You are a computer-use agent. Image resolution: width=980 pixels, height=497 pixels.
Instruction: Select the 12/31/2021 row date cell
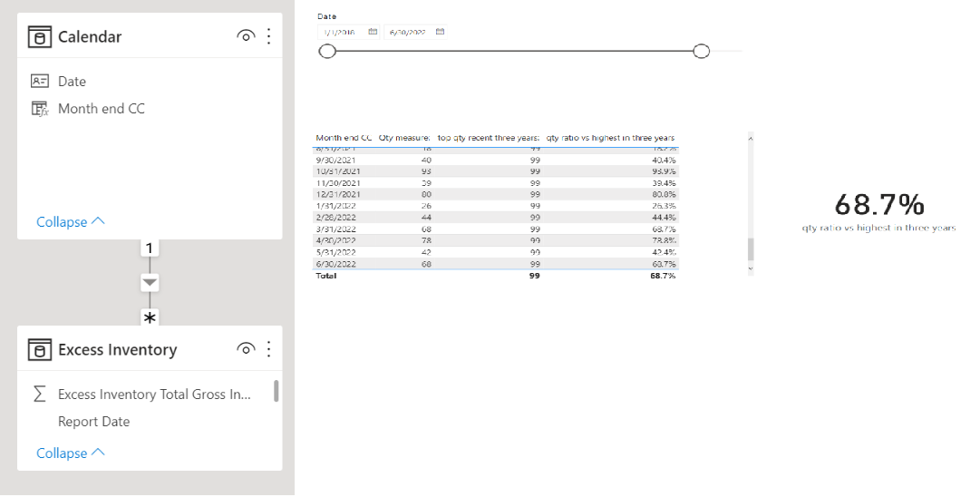coord(337,194)
